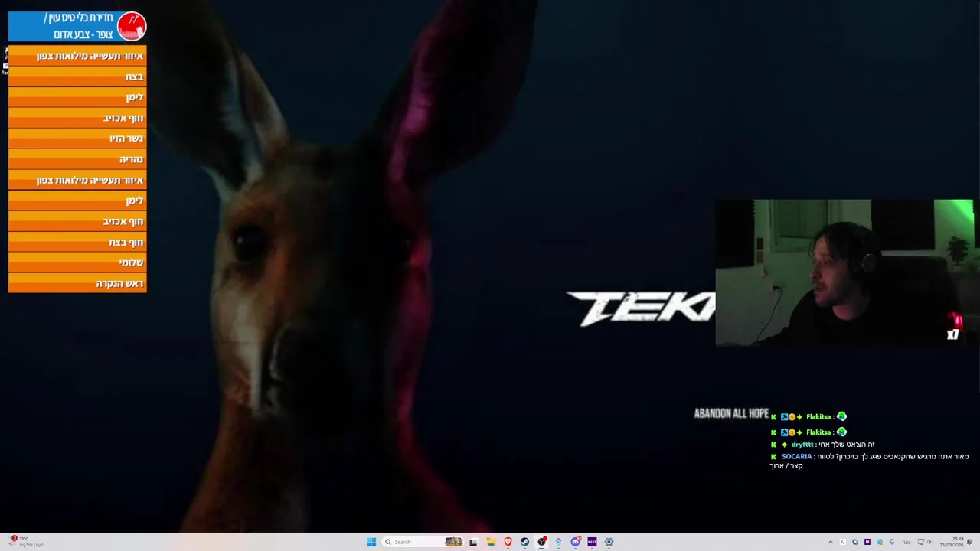Open the clock and date flyout
This screenshot has height=551, width=980.
[x=952, y=542]
